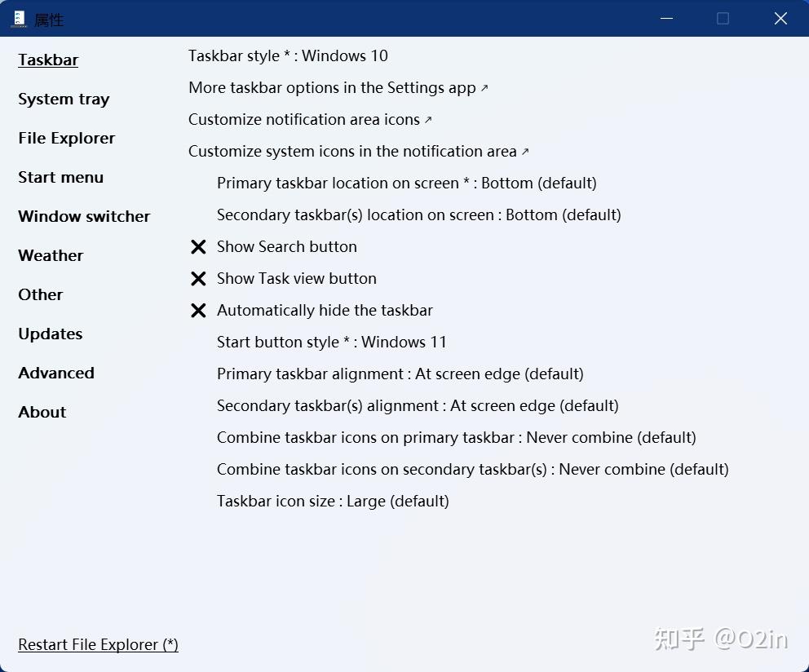Open the Taskbar icon size options

332,502
